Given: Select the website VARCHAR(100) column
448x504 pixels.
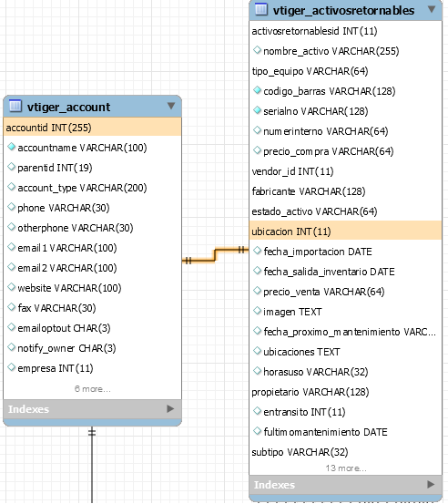Looking at the screenshot, I should click(93, 288).
